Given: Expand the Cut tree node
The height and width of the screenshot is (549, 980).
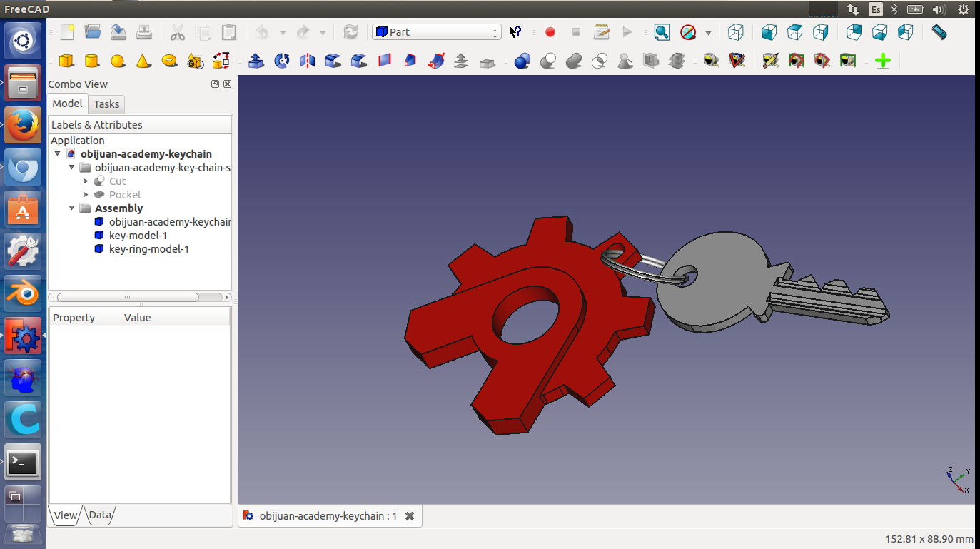Looking at the screenshot, I should tap(86, 181).
